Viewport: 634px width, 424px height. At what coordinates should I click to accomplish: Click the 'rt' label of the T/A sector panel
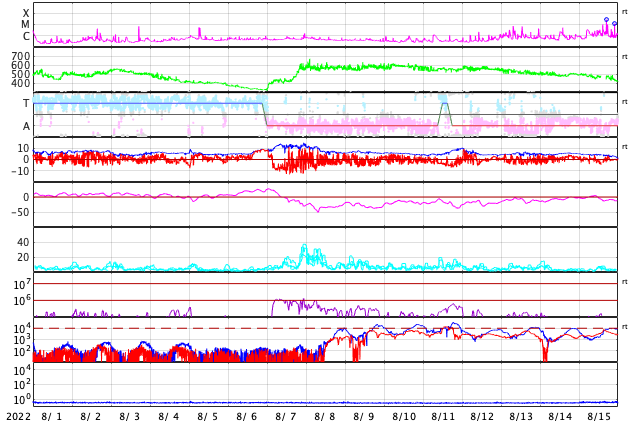click(x=625, y=102)
